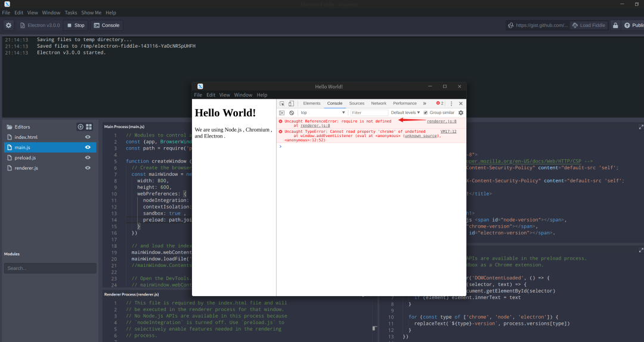644x342 pixels.
Task: Toggle the Console button in toolbar
Action: [107, 25]
